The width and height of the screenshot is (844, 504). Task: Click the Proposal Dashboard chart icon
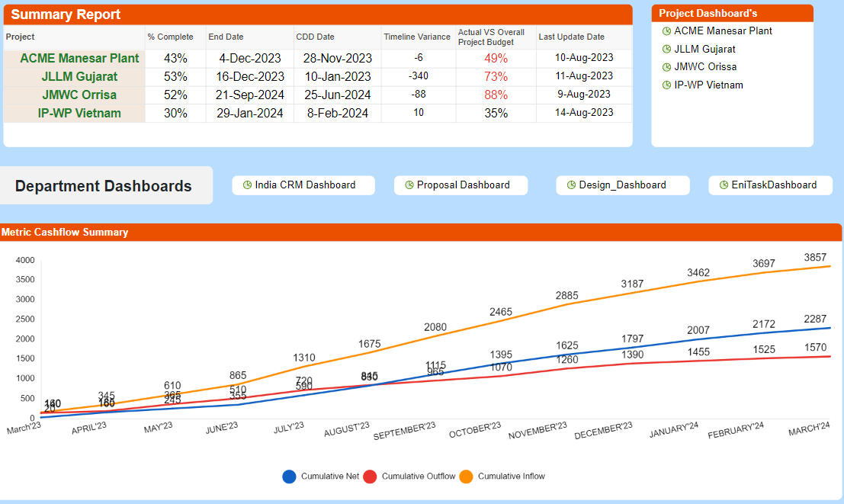point(409,185)
